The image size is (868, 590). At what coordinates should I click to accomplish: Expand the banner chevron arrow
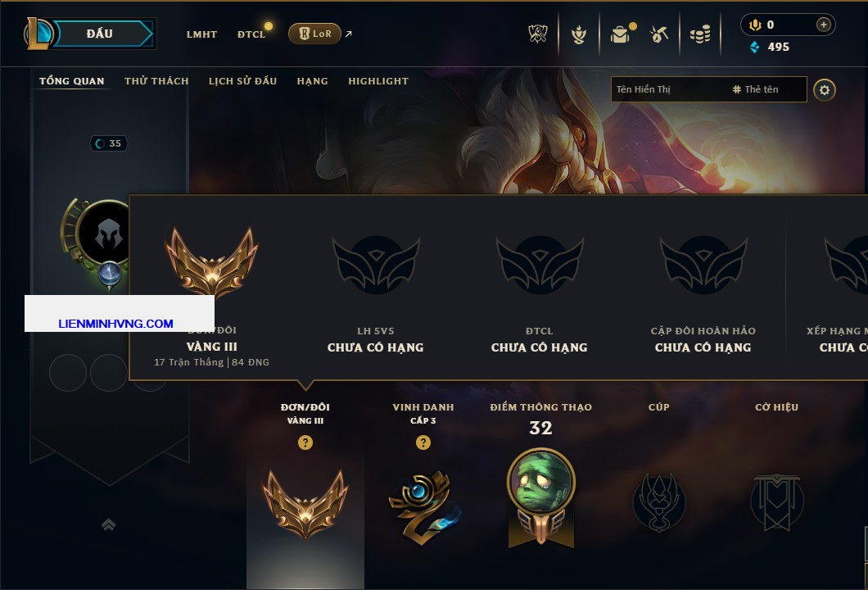(108, 524)
